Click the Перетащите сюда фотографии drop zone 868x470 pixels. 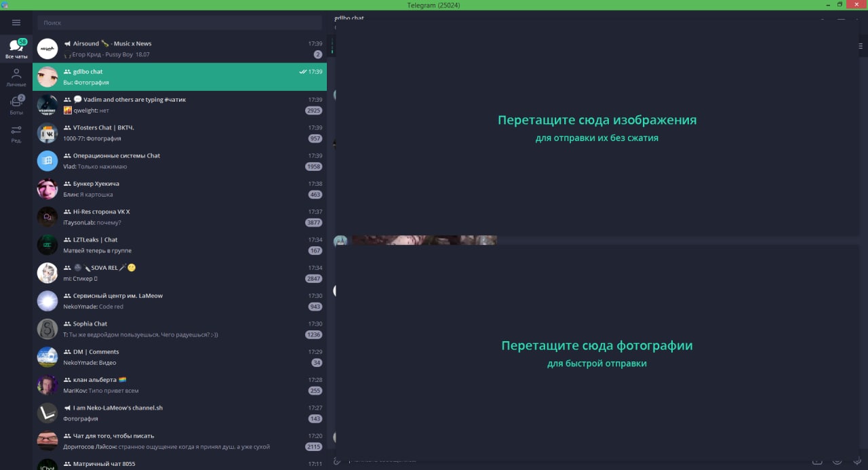click(x=597, y=353)
